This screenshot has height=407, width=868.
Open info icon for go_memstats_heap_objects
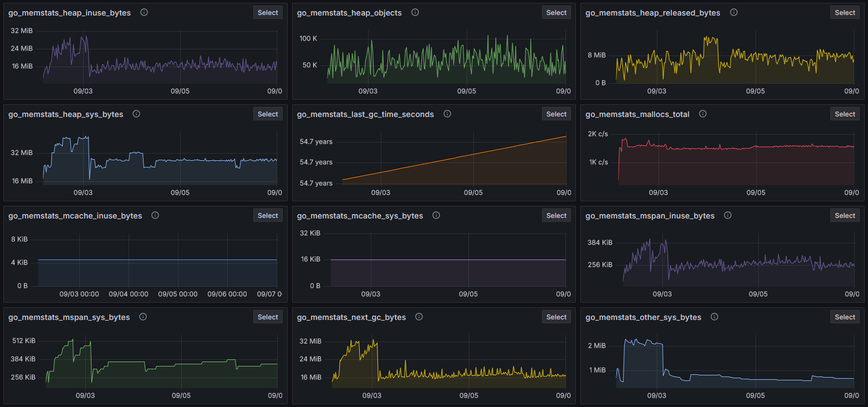coord(415,12)
